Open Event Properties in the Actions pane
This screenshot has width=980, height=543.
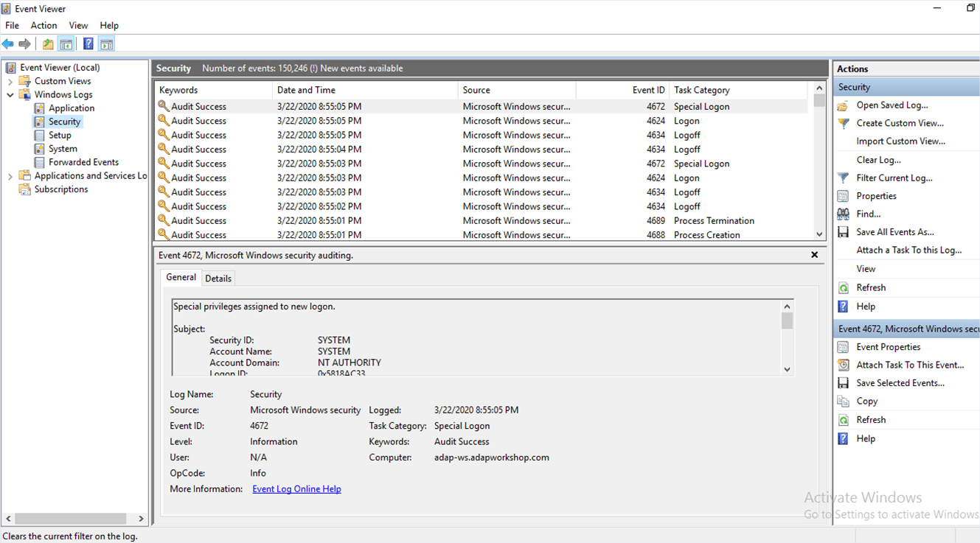pyautogui.click(x=889, y=347)
